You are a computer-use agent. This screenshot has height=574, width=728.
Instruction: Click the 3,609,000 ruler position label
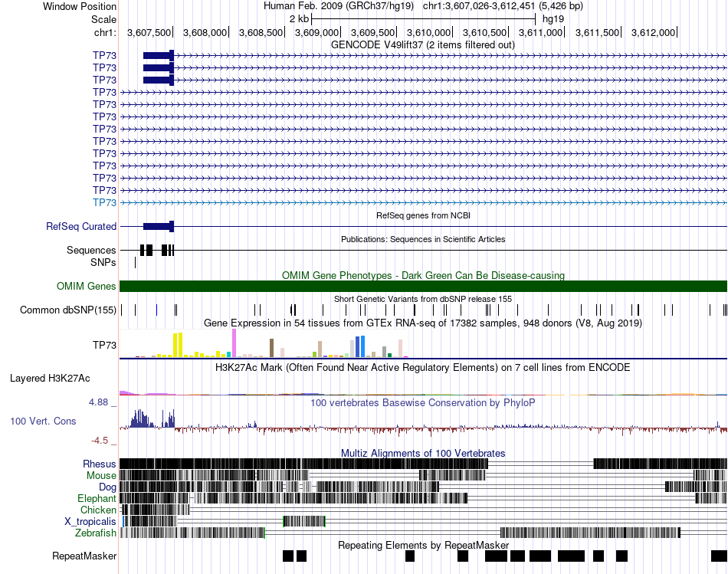point(316,32)
